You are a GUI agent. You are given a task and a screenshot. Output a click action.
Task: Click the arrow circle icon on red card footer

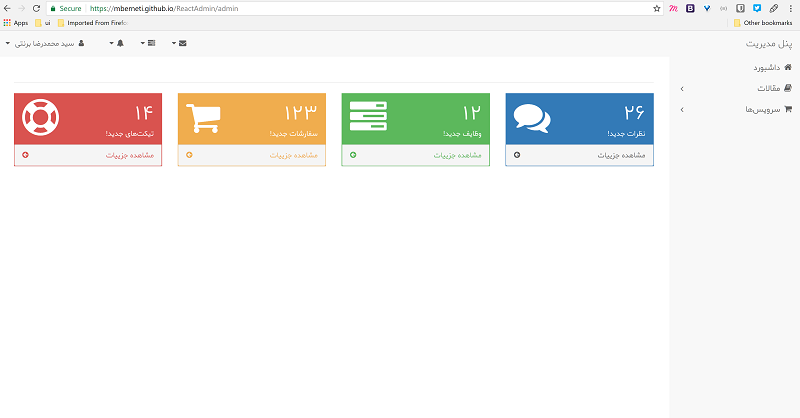point(25,155)
